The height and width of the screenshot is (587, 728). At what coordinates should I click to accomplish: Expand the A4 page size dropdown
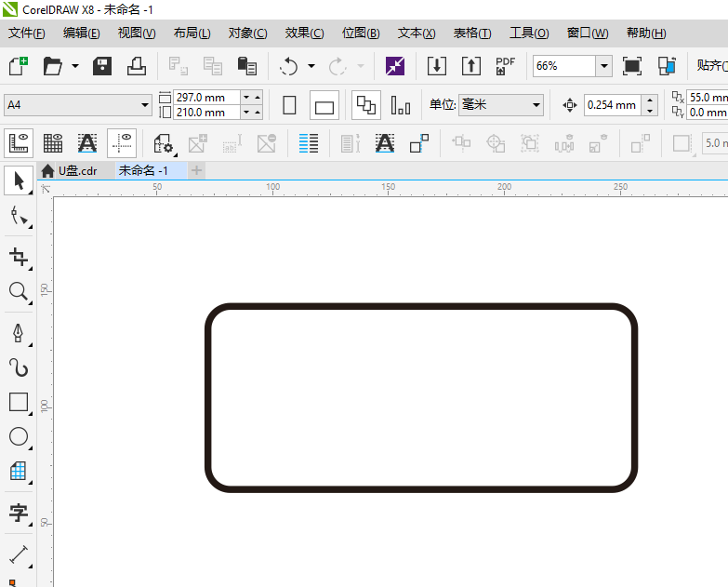145,105
